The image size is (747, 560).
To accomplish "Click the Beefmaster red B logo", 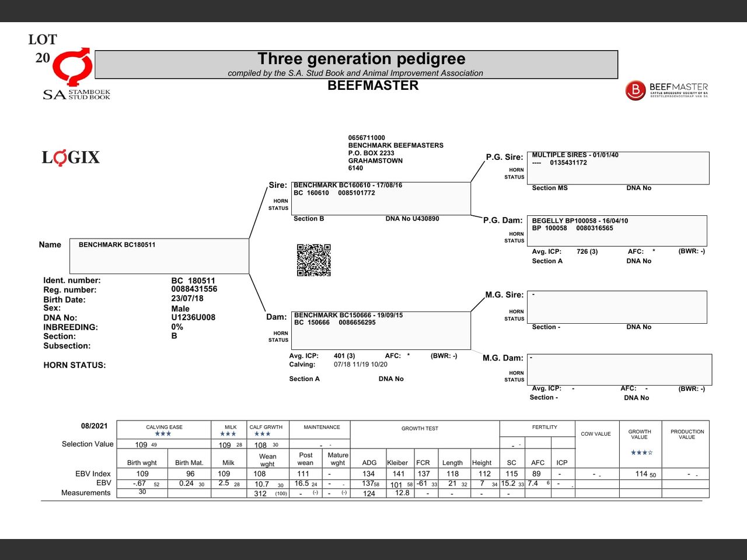I will pos(635,90).
